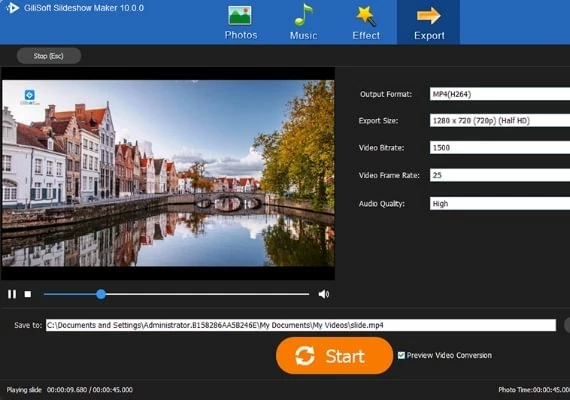Pause the slideshow preview playback

[12, 294]
